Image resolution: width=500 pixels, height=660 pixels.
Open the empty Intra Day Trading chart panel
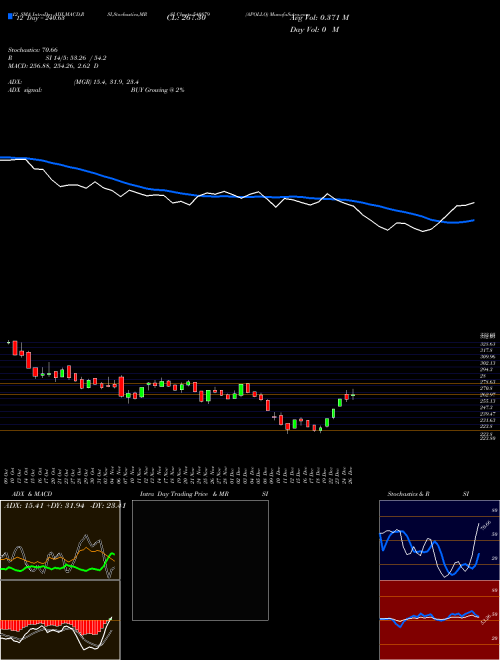pos(200,560)
